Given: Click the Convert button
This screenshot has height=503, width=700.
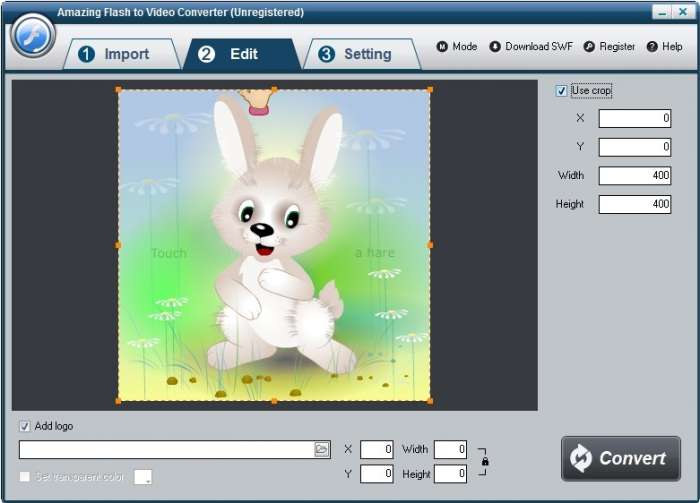Looking at the screenshot, I should point(620,459).
